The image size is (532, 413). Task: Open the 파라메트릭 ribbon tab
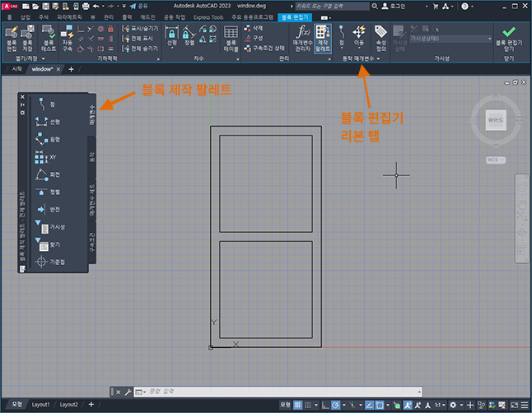[x=69, y=17]
